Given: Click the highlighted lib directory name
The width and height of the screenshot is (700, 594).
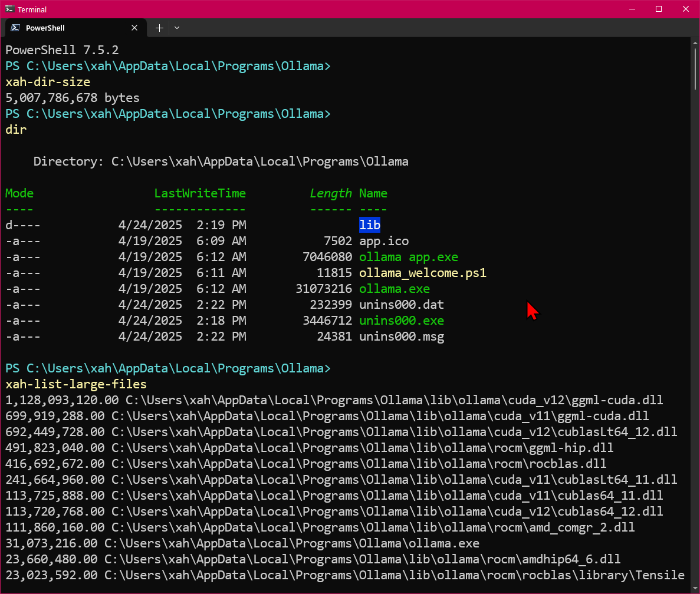Looking at the screenshot, I should coord(370,225).
